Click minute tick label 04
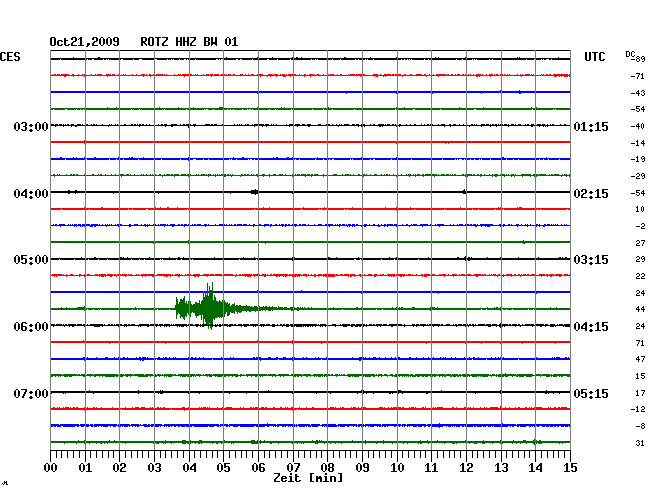The width and height of the screenshot is (650, 494). point(189,468)
